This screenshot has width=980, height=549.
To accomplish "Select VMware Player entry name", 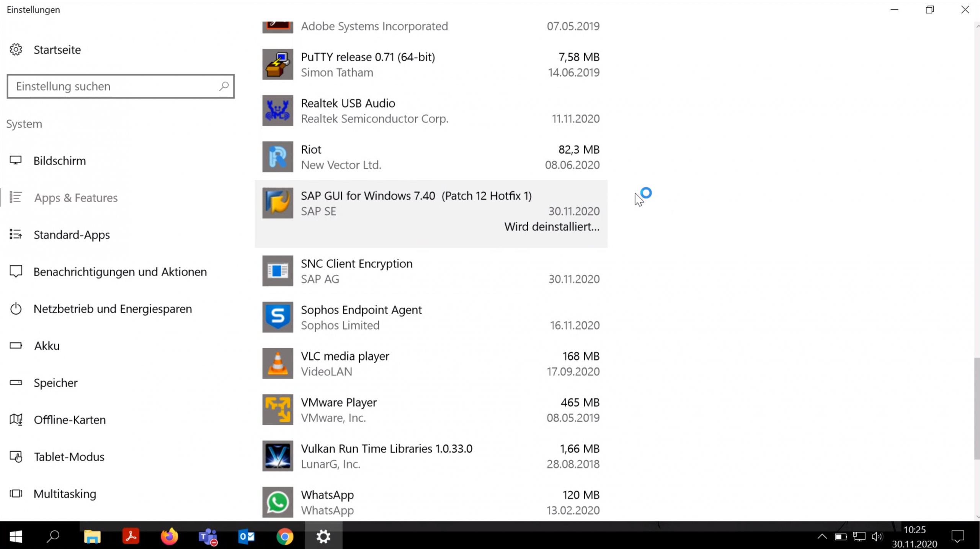I will pos(339,402).
